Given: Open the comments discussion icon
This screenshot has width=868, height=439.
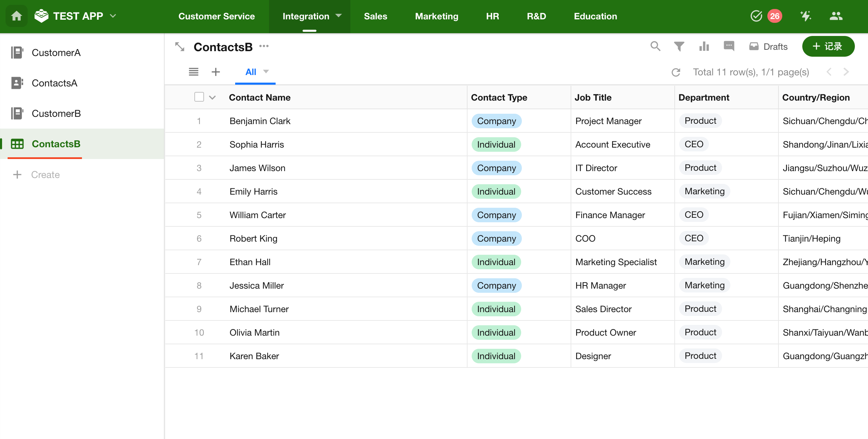Looking at the screenshot, I should click(x=729, y=46).
